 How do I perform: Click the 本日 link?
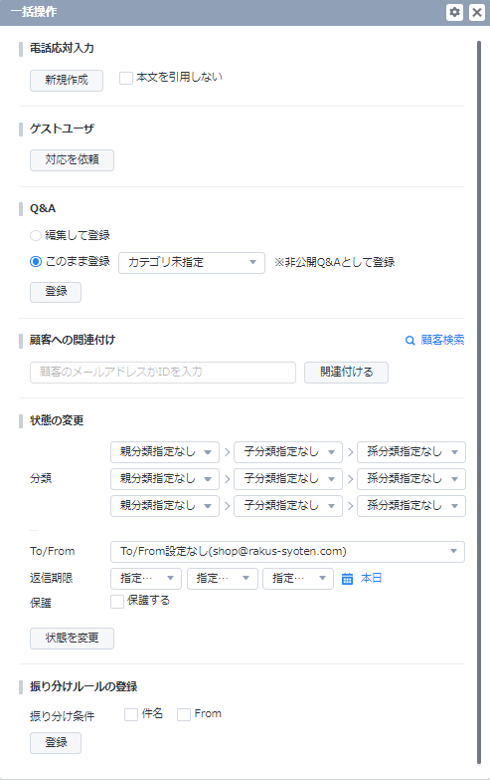pyautogui.click(x=371, y=578)
